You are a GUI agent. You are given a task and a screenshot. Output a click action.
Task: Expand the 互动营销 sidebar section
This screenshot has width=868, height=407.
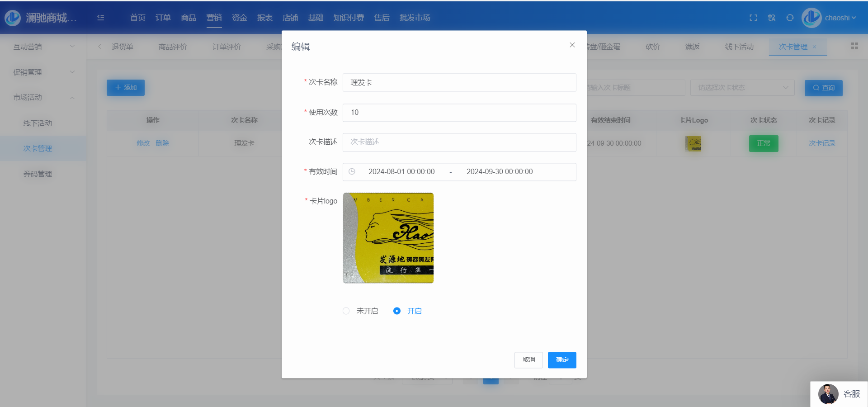point(43,47)
